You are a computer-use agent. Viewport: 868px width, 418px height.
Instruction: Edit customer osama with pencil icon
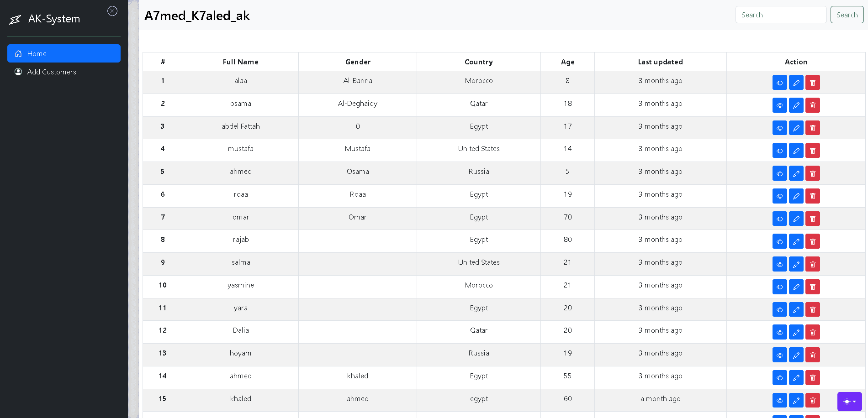point(796,105)
